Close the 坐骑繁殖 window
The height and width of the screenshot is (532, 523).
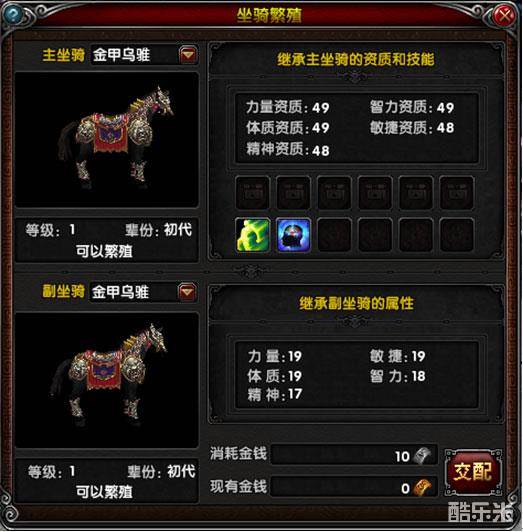(x=504, y=15)
